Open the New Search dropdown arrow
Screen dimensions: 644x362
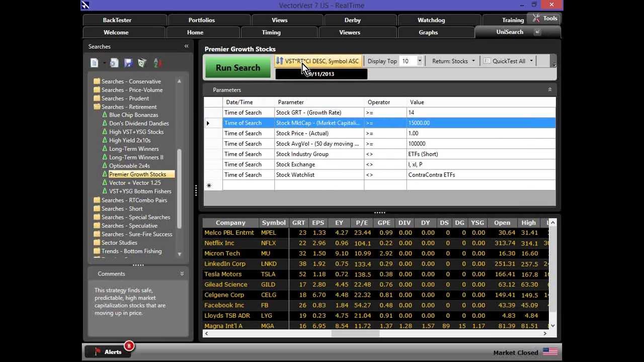(104, 63)
